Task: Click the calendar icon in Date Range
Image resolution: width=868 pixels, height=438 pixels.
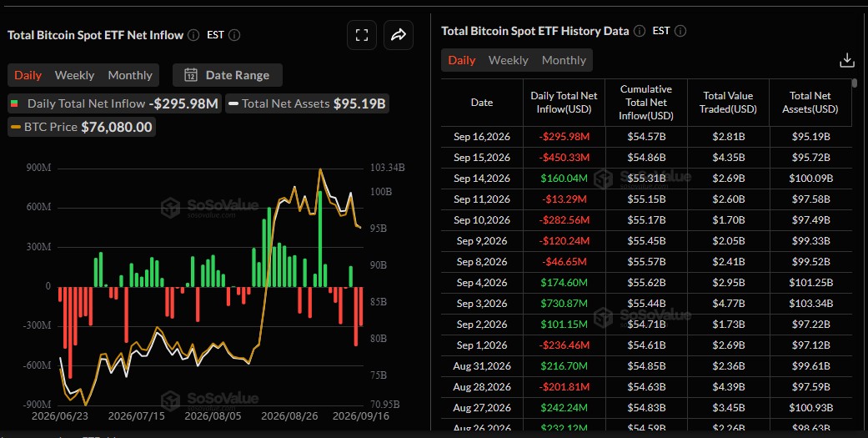Action: point(191,75)
